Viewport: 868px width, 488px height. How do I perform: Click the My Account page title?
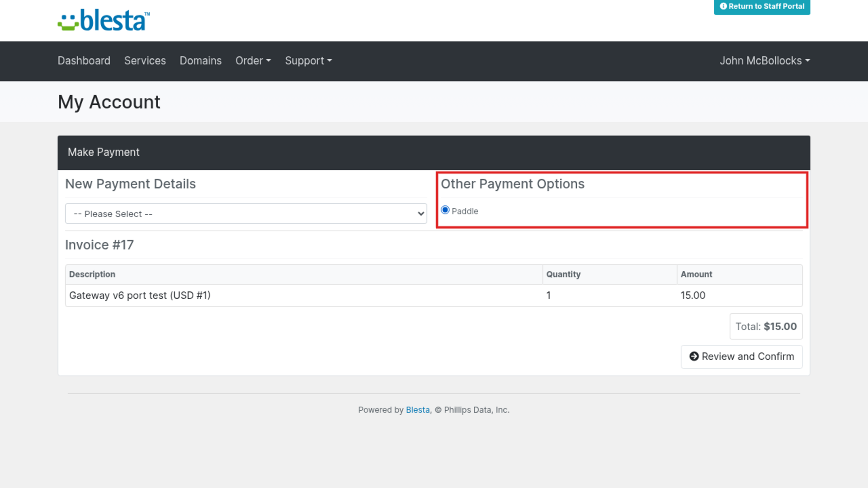[x=109, y=102]
